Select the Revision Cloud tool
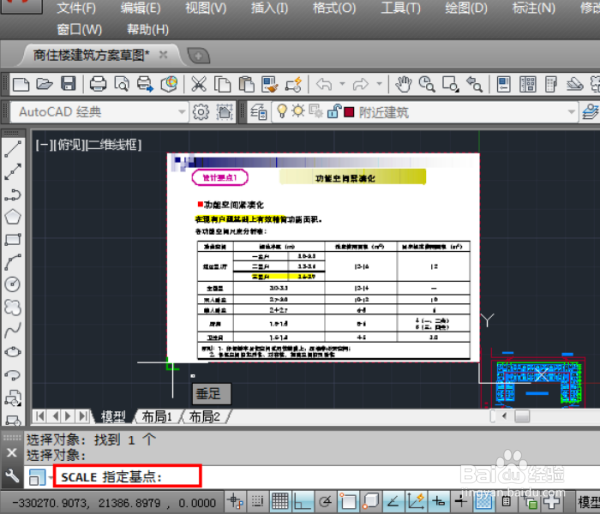The height and width of the screenshot is (514, 600). pyautogui.click(x=13, y=307)
